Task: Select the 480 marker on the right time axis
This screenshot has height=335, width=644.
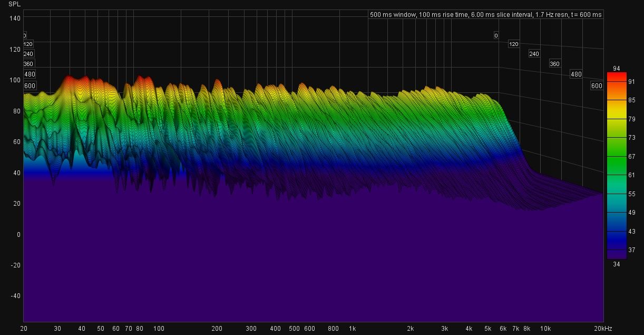Action: tap(576, 74)
